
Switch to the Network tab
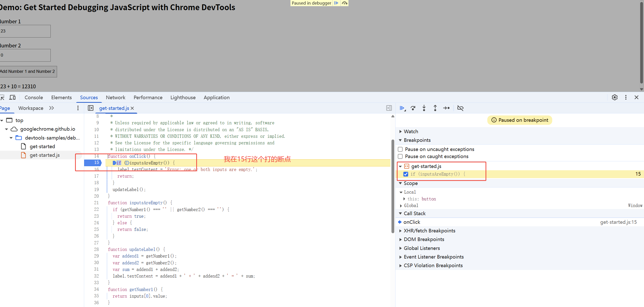pos(115,97)
